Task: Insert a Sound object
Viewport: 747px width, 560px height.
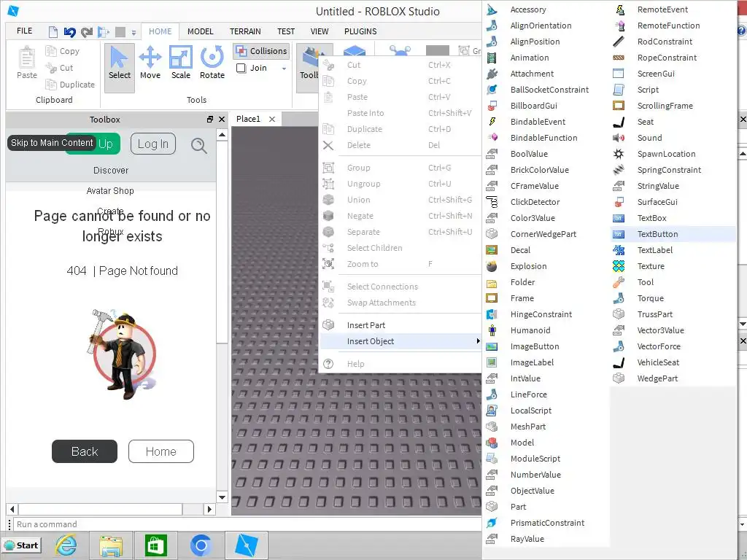Action: (x=673, y=138)
